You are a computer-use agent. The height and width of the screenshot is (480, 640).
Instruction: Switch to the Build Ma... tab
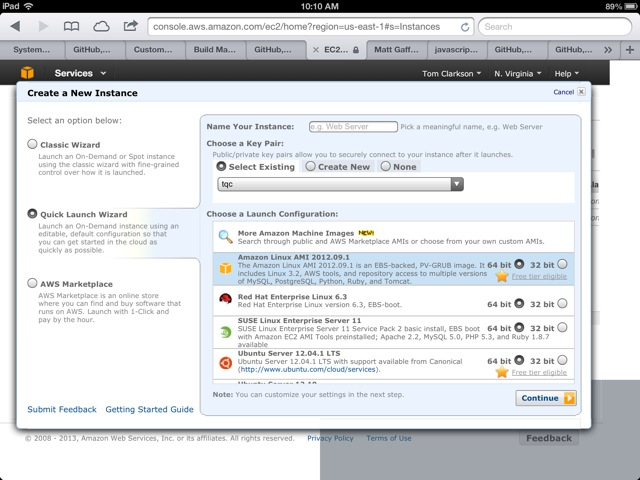(215, 50)
